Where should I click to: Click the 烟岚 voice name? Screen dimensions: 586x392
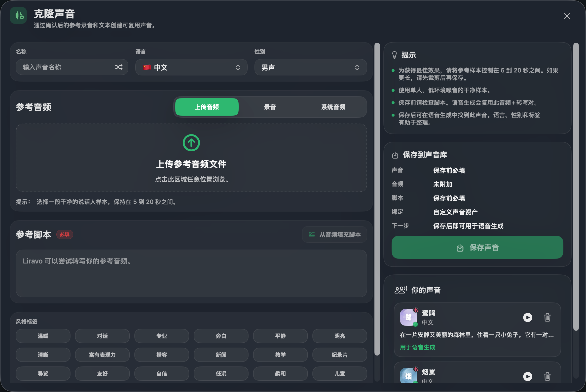428,372
